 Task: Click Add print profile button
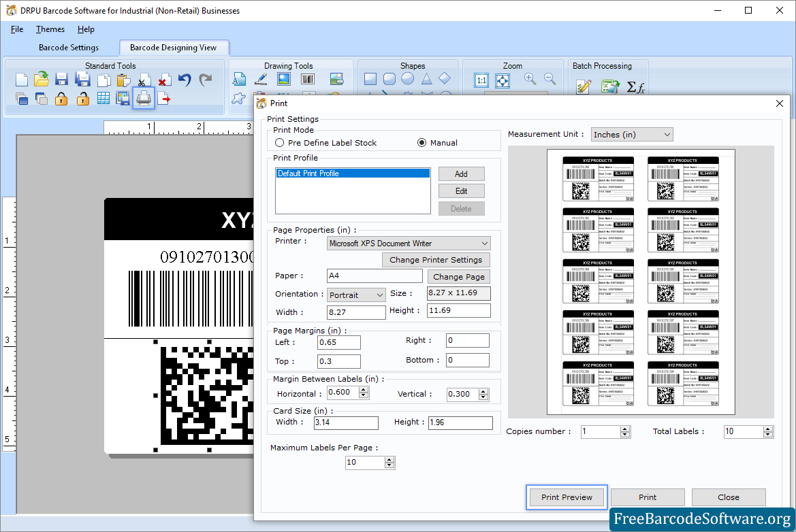(461, 174)
